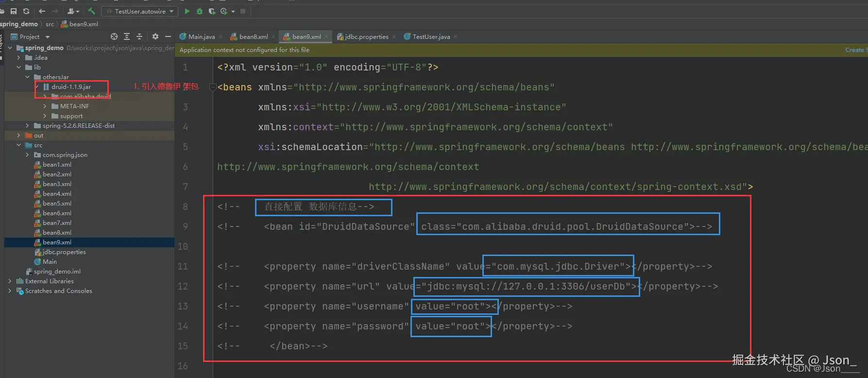Click spring_demo in the breadcrumb bar
The height and width of the screenshot is (378, 868).
coord(19,24)
